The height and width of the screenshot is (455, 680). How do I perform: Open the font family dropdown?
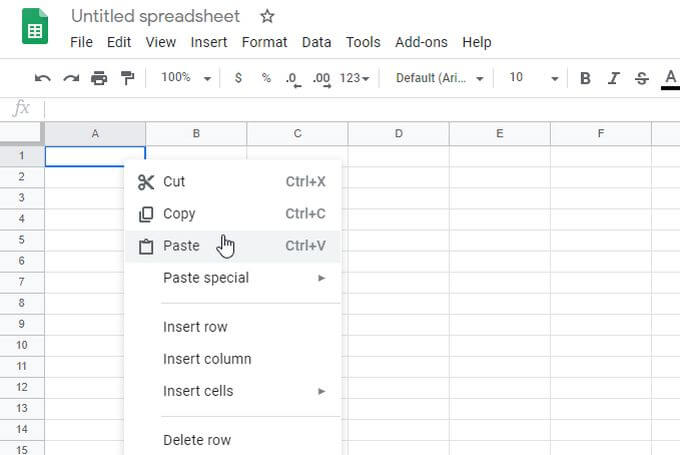(x=439, y=78)
